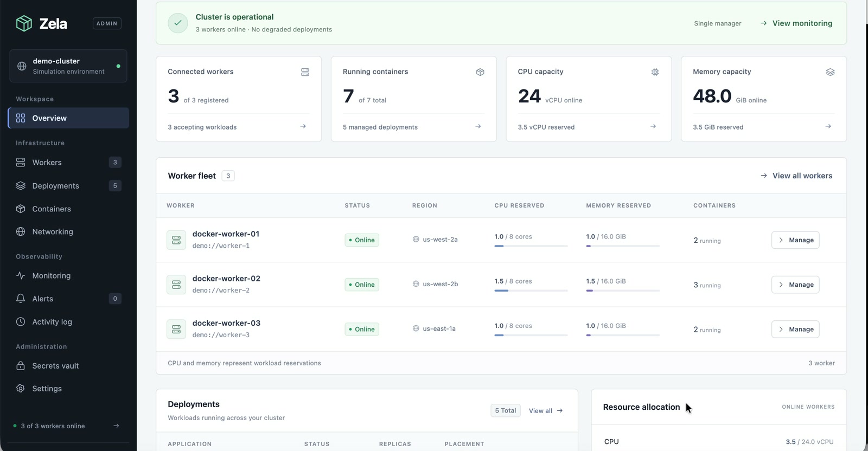
Task: Click the green checkmark cluster status icon
Action: point(177,23)
